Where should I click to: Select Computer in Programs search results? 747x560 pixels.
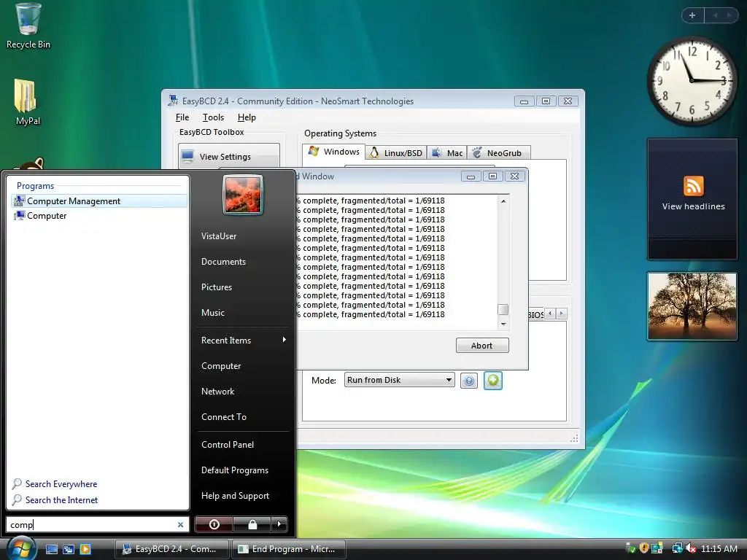(98, 216)
